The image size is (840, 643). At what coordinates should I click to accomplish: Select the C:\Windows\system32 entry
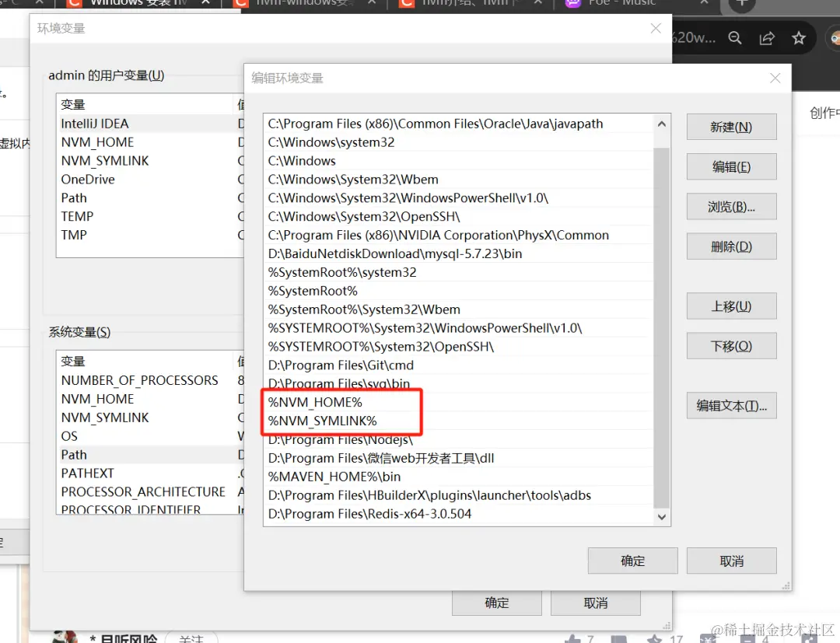459,142
